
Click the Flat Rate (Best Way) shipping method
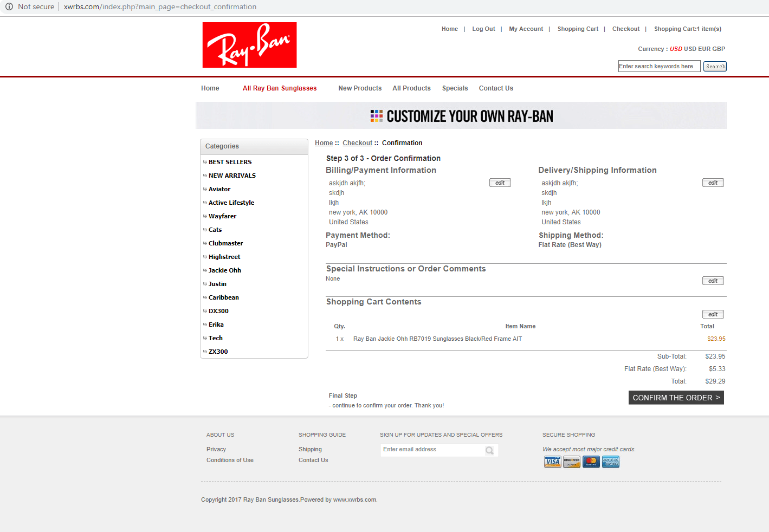pyautogui.click(x=570, y=245)
